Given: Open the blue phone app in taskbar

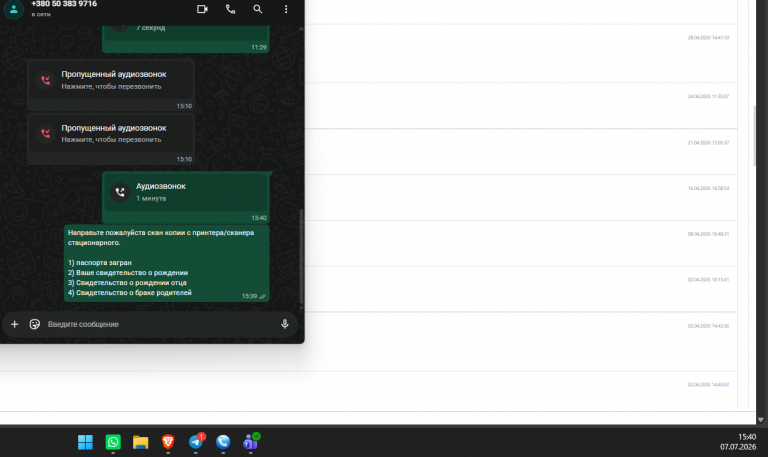Looking at the screenshot, I should click(223, 442).
